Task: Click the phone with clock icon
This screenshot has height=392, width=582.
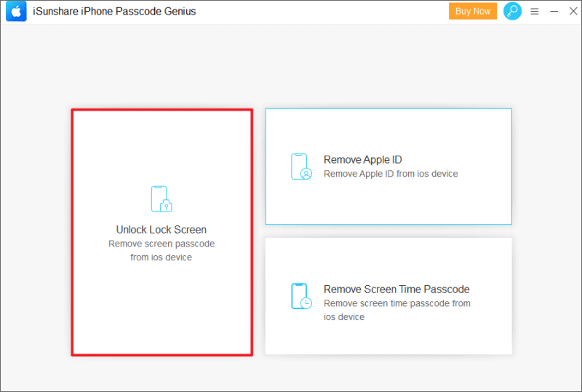Action: pyautogui.click(x=301, y=296)
